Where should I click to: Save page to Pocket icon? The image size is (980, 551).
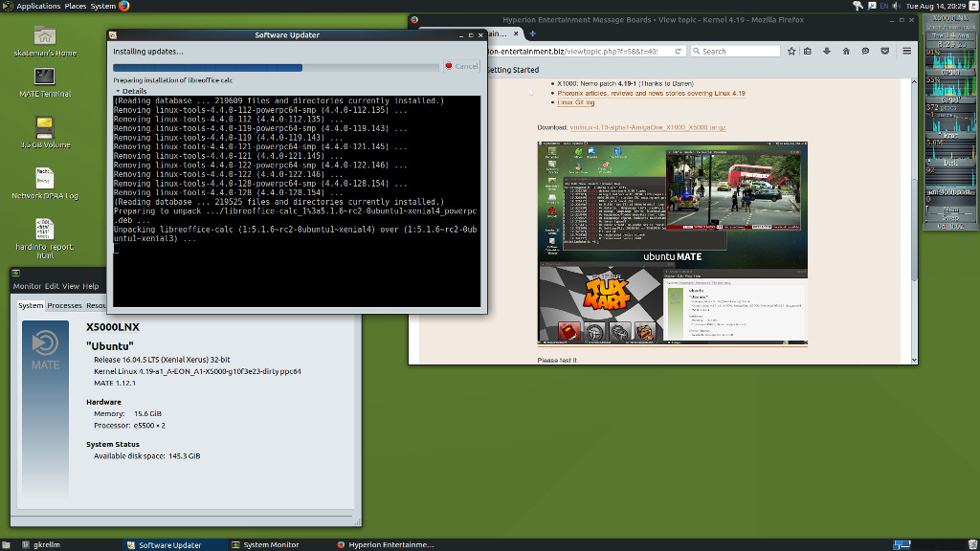point(884,52)
